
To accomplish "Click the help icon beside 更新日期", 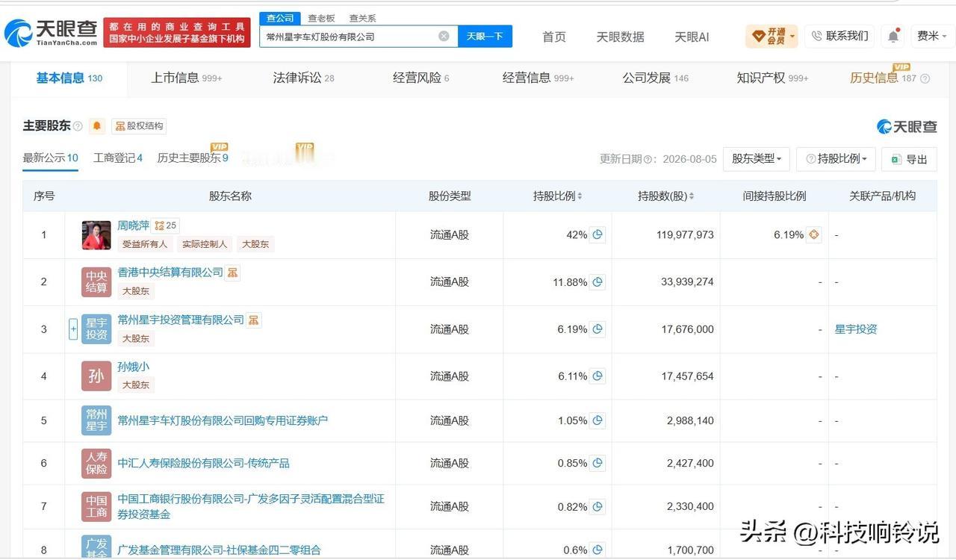I will click(x=648, y=159).
